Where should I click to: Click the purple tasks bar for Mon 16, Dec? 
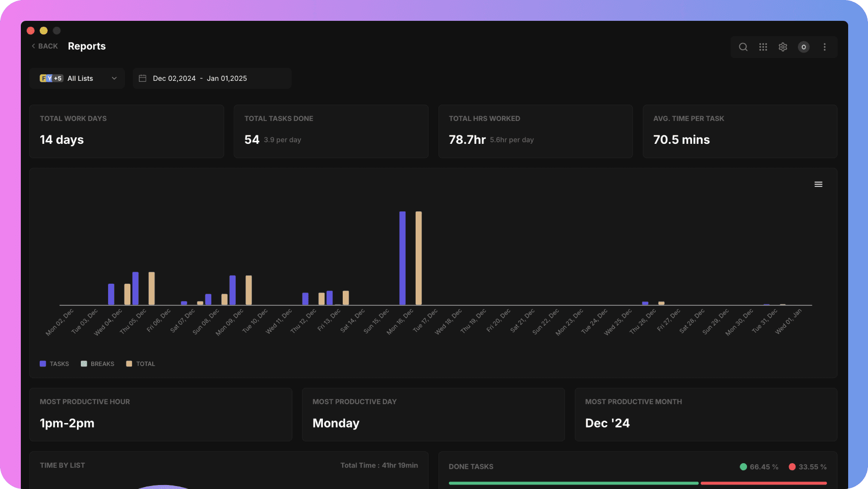click(x=402, y=258)
